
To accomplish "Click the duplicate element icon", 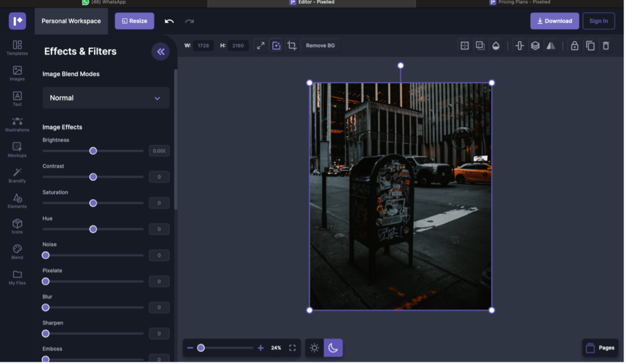I will click(590, 46).
